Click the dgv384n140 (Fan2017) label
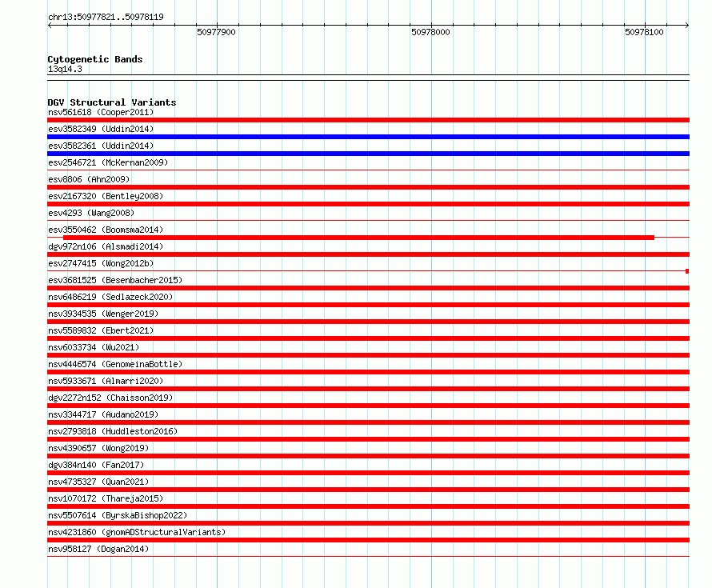The width and height of the screenshot is (712, 588). [x=96, y=465]
